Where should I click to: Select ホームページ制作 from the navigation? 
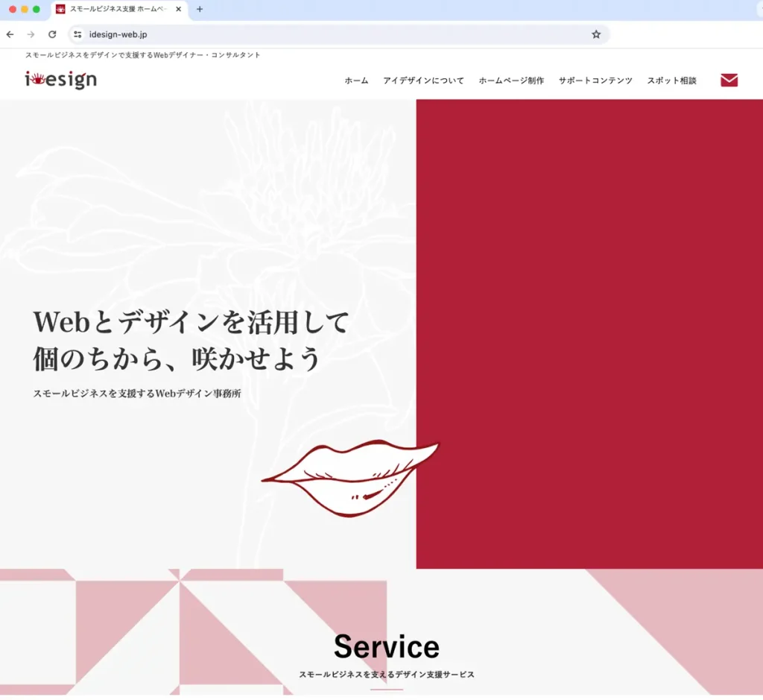pyautogui.click(x=511, y=81)
